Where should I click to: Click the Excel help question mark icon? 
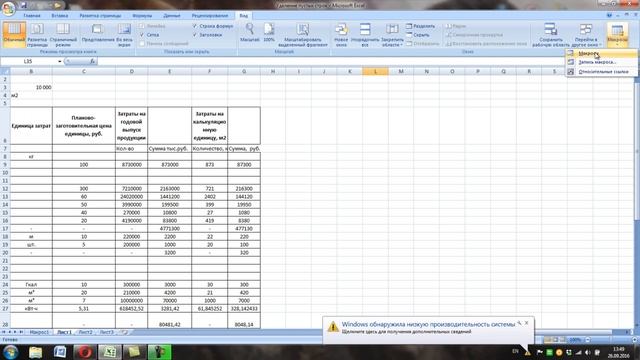(x=609, y=15)
